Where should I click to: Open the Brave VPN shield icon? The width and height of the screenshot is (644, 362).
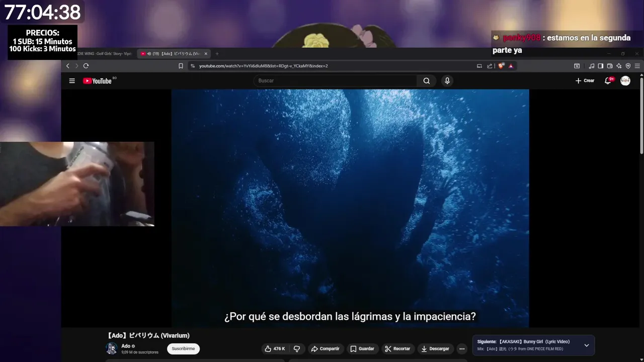[628, 66]
